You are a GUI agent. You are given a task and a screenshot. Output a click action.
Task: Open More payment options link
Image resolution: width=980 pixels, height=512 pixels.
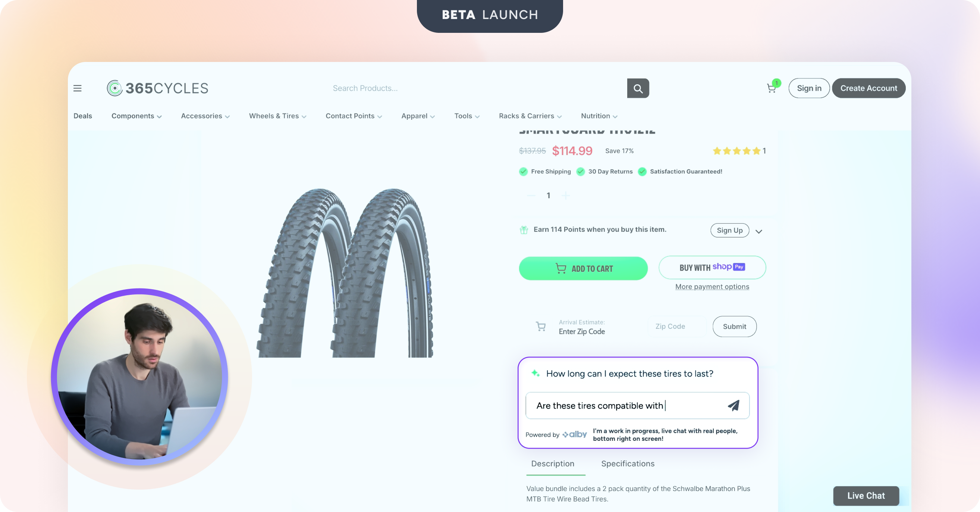coord(712,287)
